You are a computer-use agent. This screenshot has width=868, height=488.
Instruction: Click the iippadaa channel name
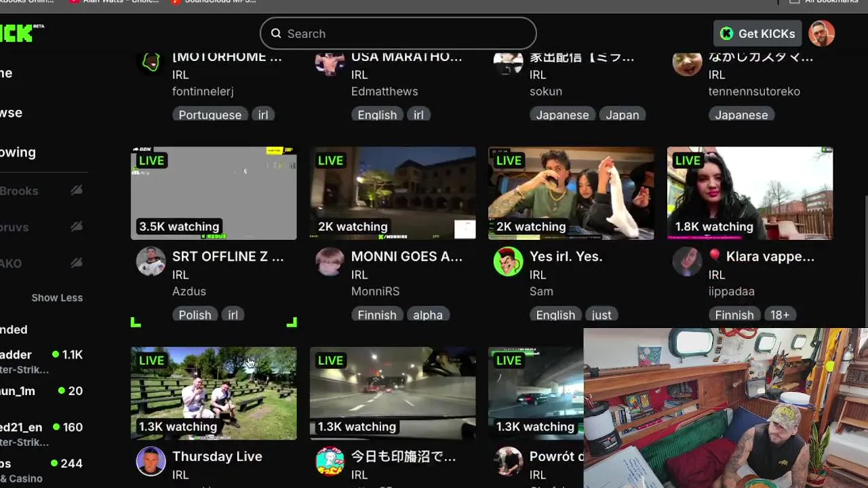[x=732, y=291]
